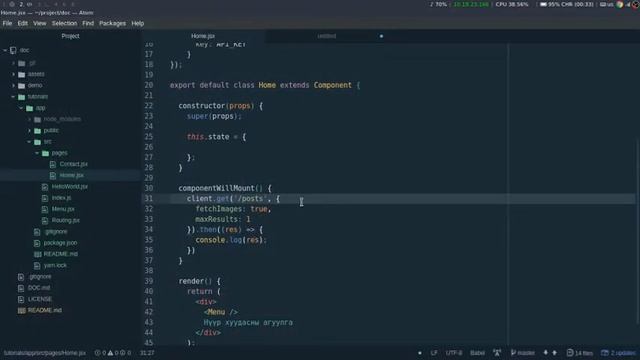Click file path in status bar

44,353
